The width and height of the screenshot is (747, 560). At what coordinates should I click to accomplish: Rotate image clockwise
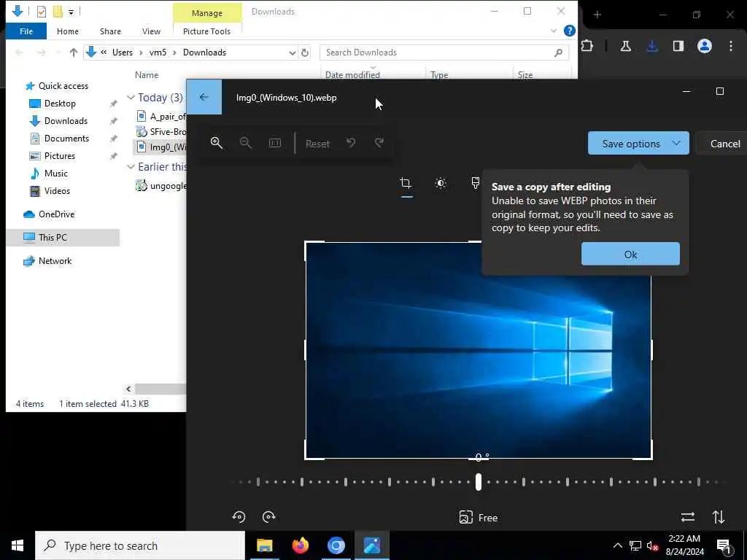click(269, 517)
